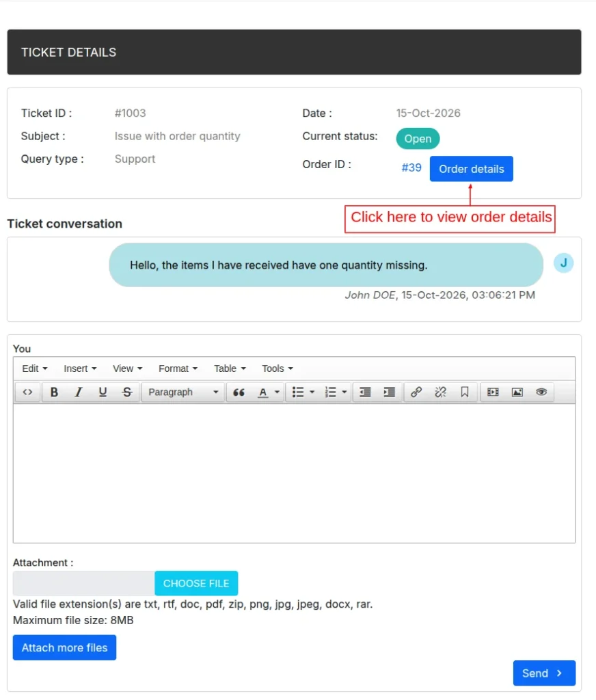Decrease indent of the paragraph
The image size is (596, 700).
coord(365,392)
